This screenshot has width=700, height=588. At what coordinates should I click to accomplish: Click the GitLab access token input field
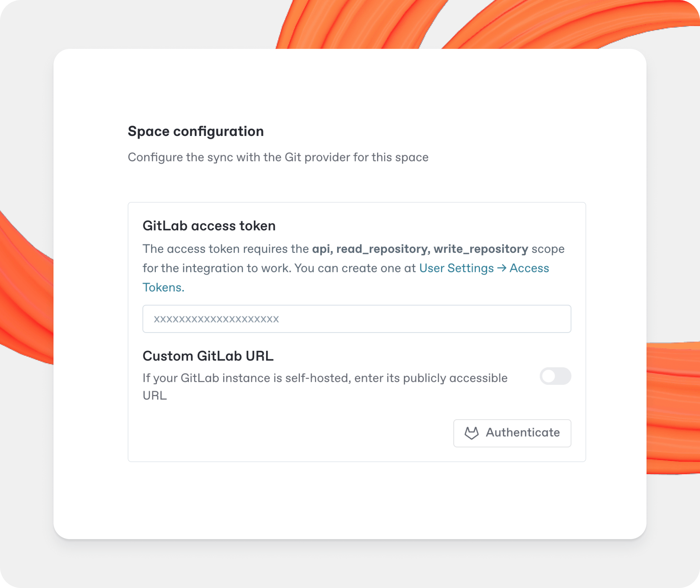pyautogui.click(x=357, y=319)
